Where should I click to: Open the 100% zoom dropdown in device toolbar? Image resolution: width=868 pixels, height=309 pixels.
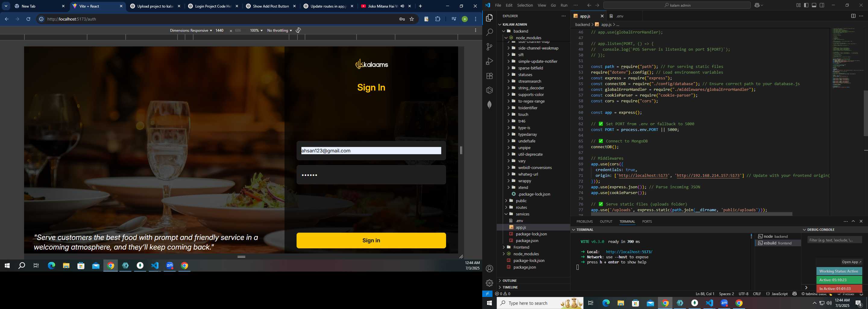point(256,30)
